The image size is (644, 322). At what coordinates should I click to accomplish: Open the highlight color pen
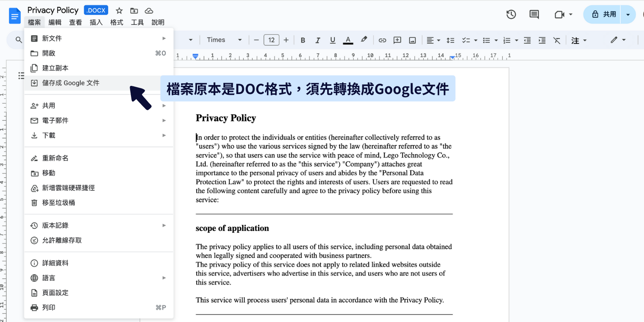(364, 40)
